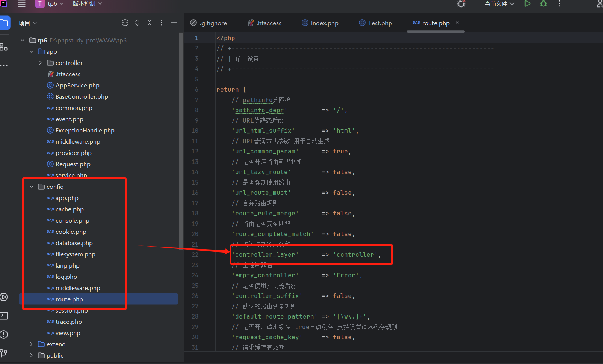Run the current file with the green play icon
The image size is (603, 364).
[x=527, y=4]
